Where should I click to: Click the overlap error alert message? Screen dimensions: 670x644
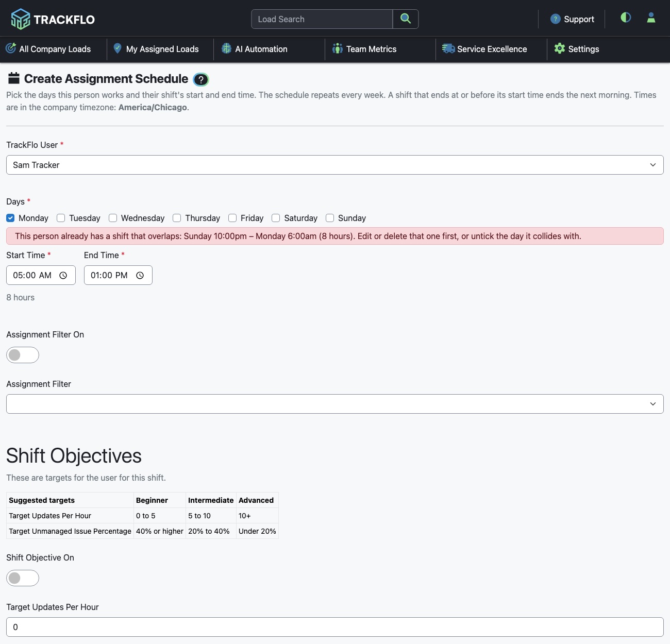(x=335, y=236)
